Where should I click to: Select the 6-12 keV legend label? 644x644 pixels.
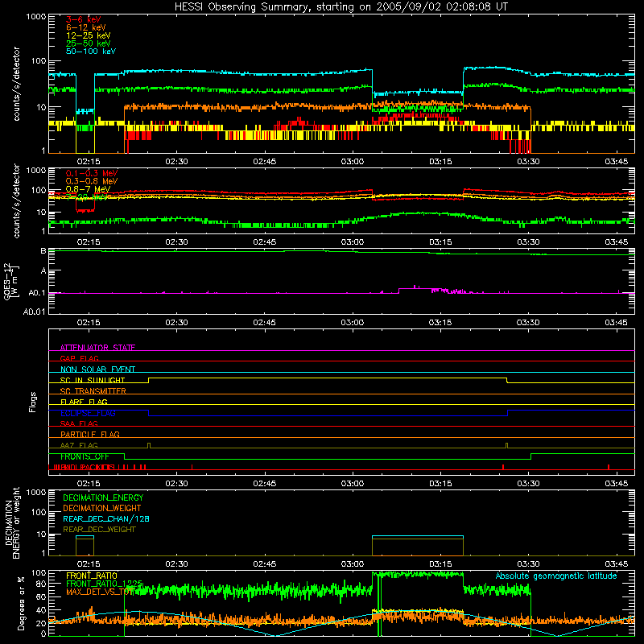point(86,27)
